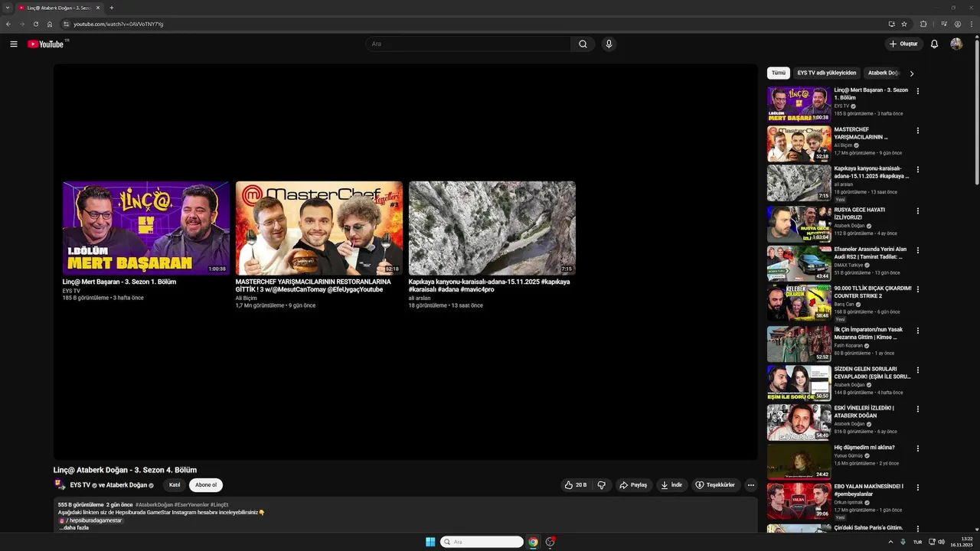Open options for sidebar MASTERCHEF YARIŞMACILARININ video
The image size is (980, 551).
point(918,130)
